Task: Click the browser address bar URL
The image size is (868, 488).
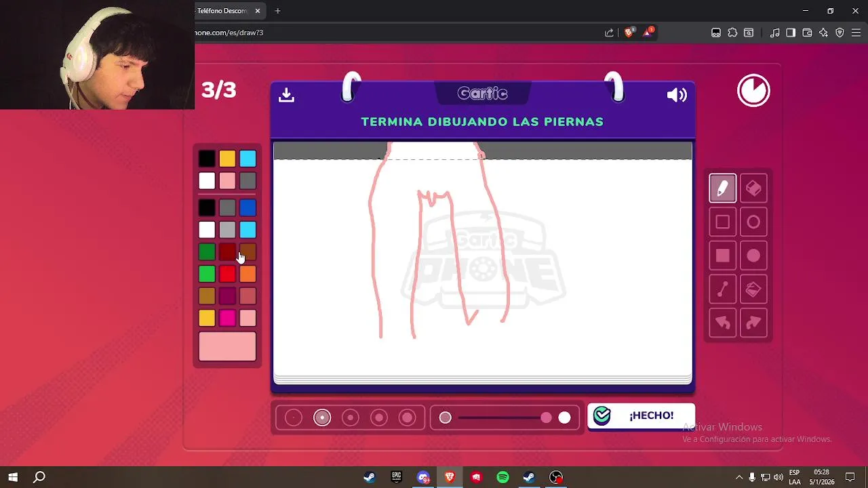Action: click(x=229, y=33)
